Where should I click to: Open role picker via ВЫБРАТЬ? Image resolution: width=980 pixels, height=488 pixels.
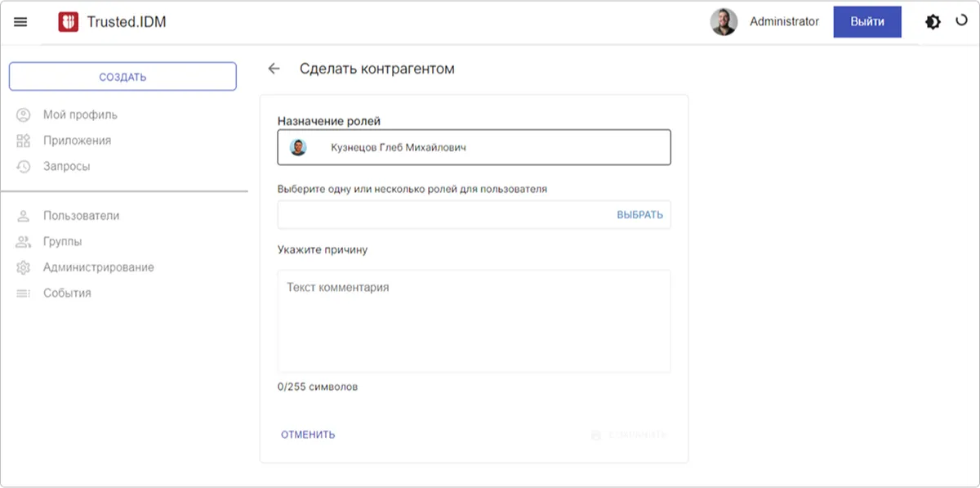click(x=639, y=215)
